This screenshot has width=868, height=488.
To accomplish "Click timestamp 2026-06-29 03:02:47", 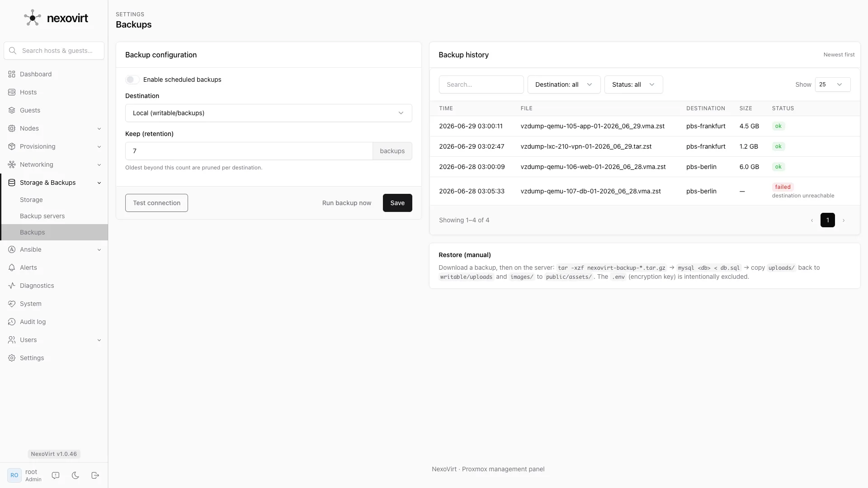I will pos(472,146).
